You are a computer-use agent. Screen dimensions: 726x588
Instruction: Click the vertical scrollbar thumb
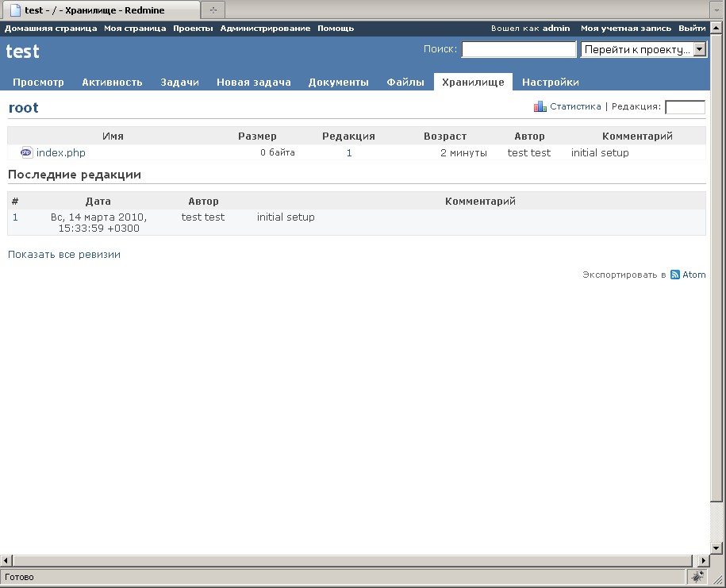click(x=716, y=267)
